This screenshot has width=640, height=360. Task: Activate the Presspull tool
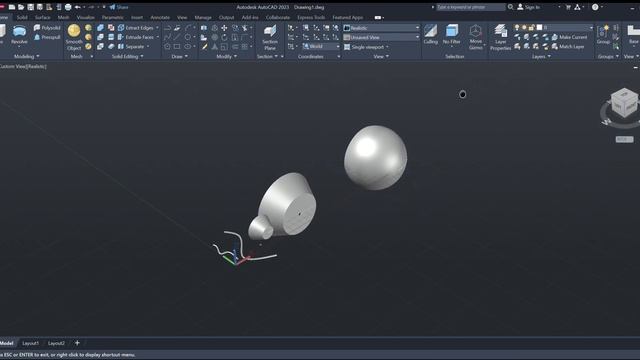47,37
